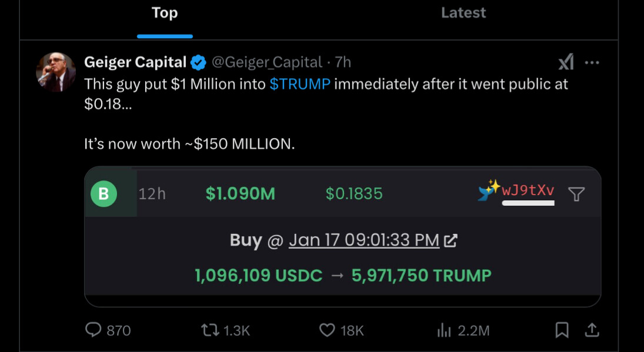
Task: Click the blue verified badge
Action: [199, 62]
